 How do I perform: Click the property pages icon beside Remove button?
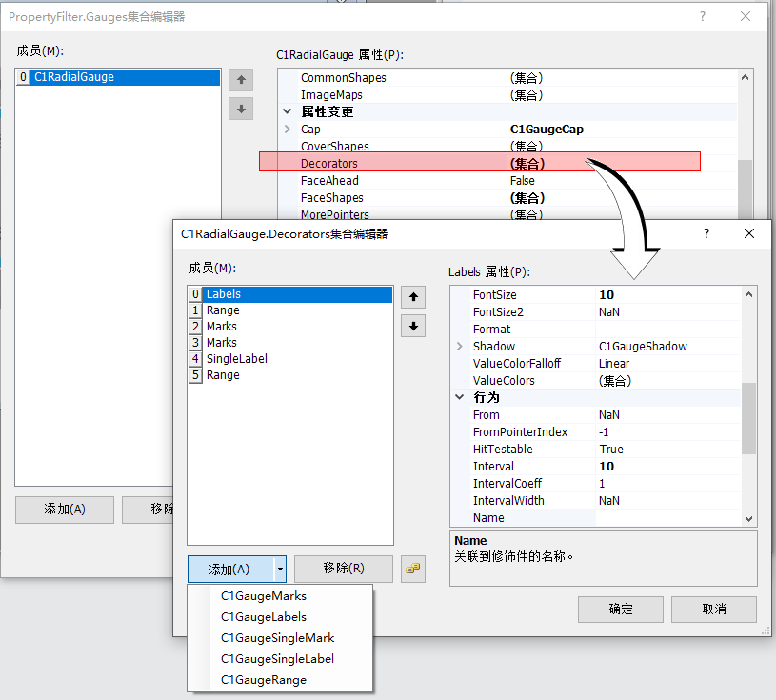[412, 570]
